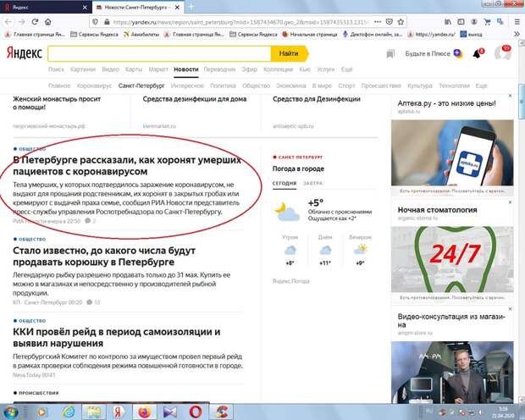Open the 24/7 стоматология ad image
Image resolution: width=525 pixels, height=420 pixels.
pyautogui.click(x=452, y=259)
